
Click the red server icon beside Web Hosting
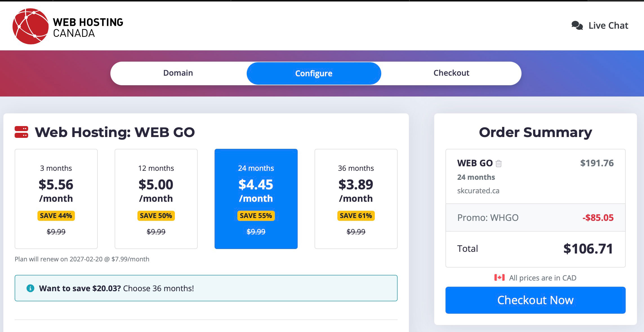pos(21,132)
